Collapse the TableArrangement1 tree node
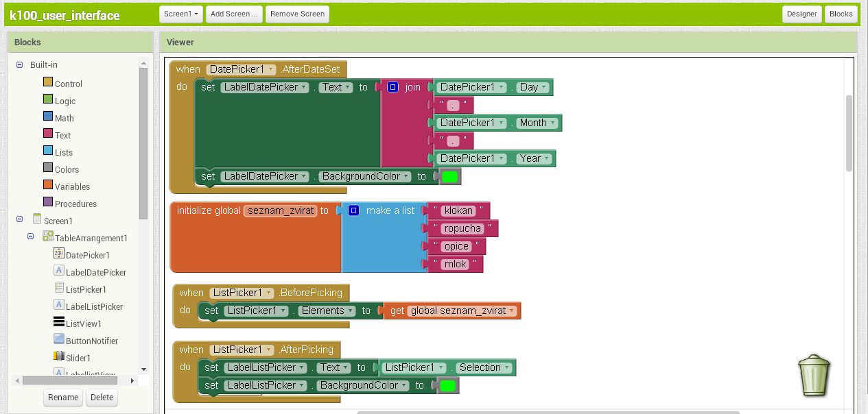Screen dimensions: 868x414 (x=30, y=236)
